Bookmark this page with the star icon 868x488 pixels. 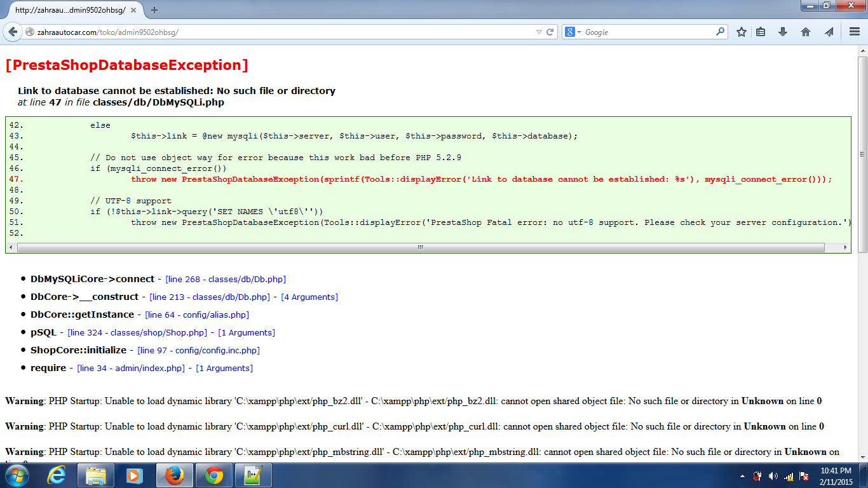[x=741, y=32]
